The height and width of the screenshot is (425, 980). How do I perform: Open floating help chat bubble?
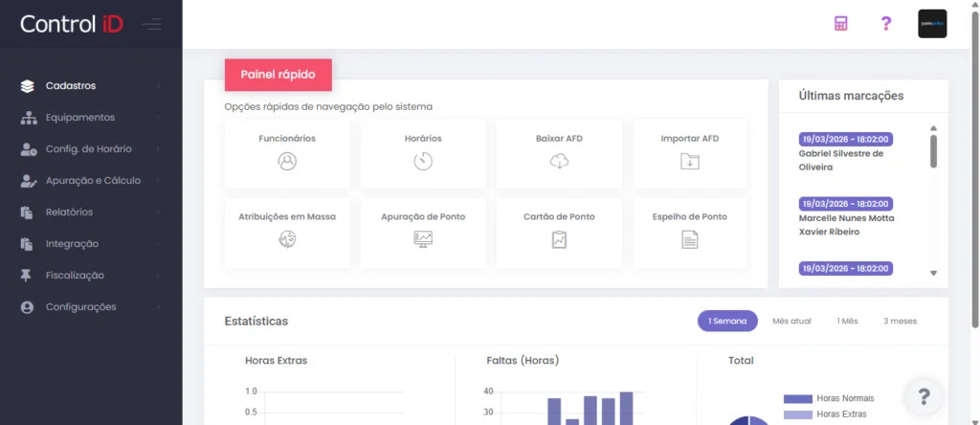tap(924, 396)
